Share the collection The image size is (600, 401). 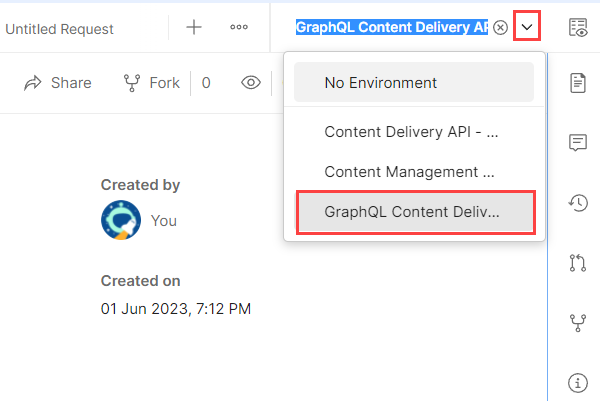pos(58,83)
